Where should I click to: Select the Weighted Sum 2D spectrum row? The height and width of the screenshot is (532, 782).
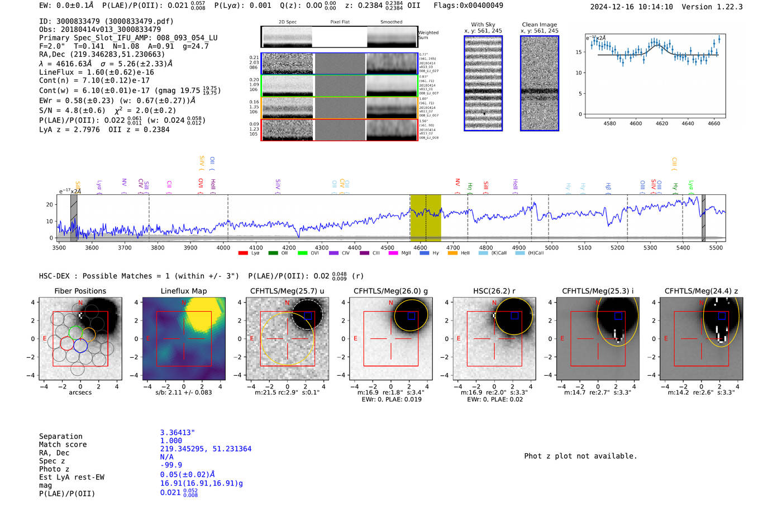coord(339,37)
